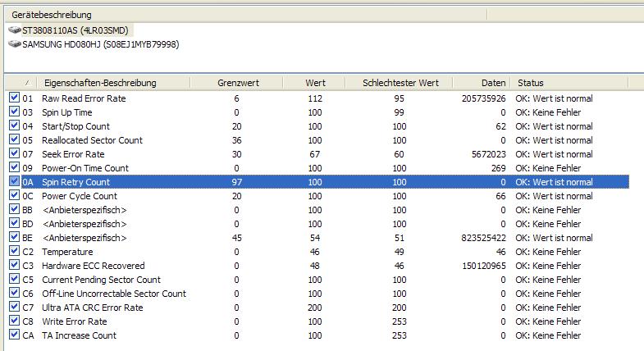Click the data value 205735926
The width and height of the screenshot is (644, 351).
[x=483, y=98]
